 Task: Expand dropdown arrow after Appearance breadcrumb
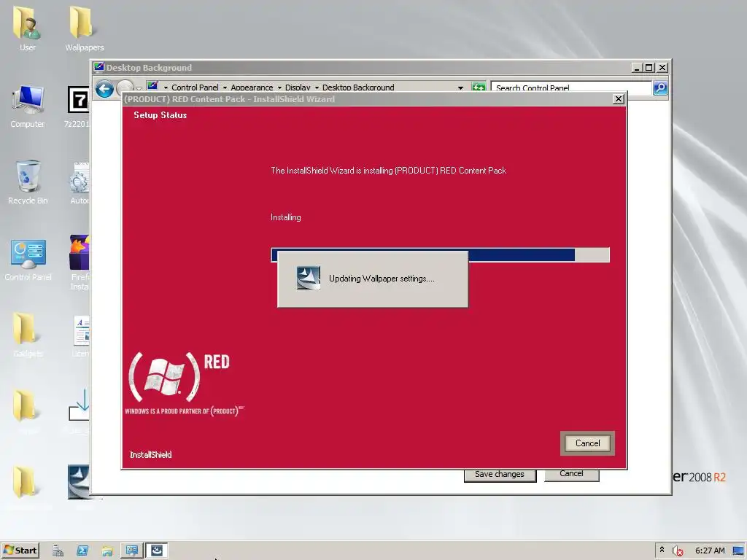tap(279, 87)
